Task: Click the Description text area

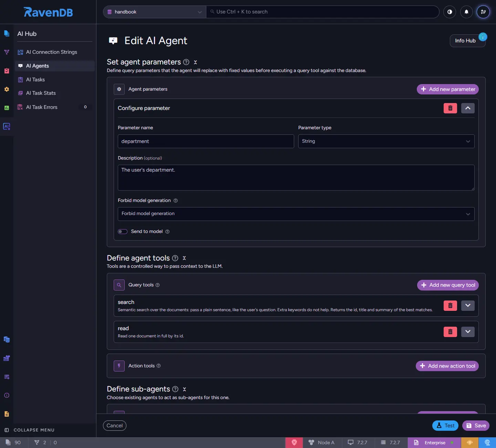Action: pos(296,177)
